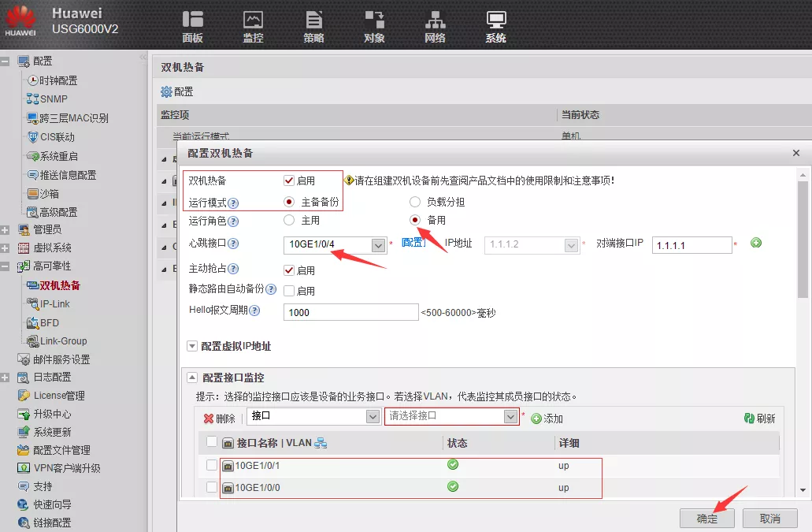Select the 负载分担 radio button
The height and width of the screenshot is (532, 812).
click(x=415, y=202)
